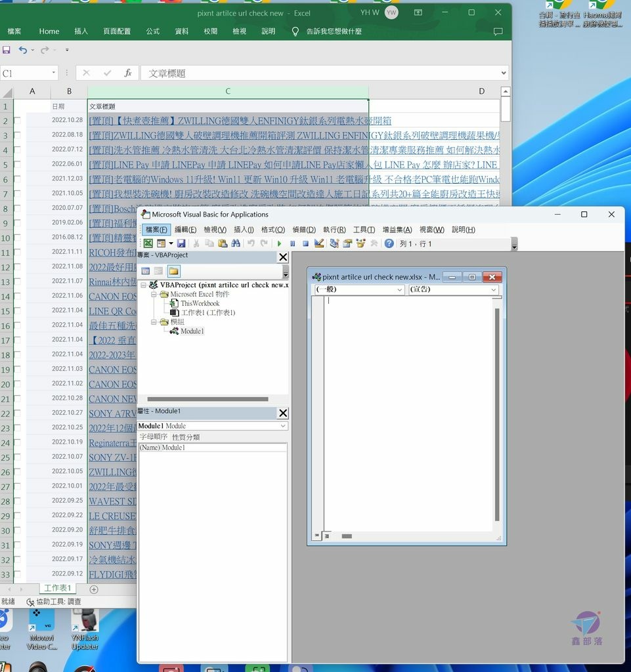The image size is (631, 672).
Task: Open the 快煮壺推薦 ZWILLING link in row 2
Action: click(x=240, y=121)
